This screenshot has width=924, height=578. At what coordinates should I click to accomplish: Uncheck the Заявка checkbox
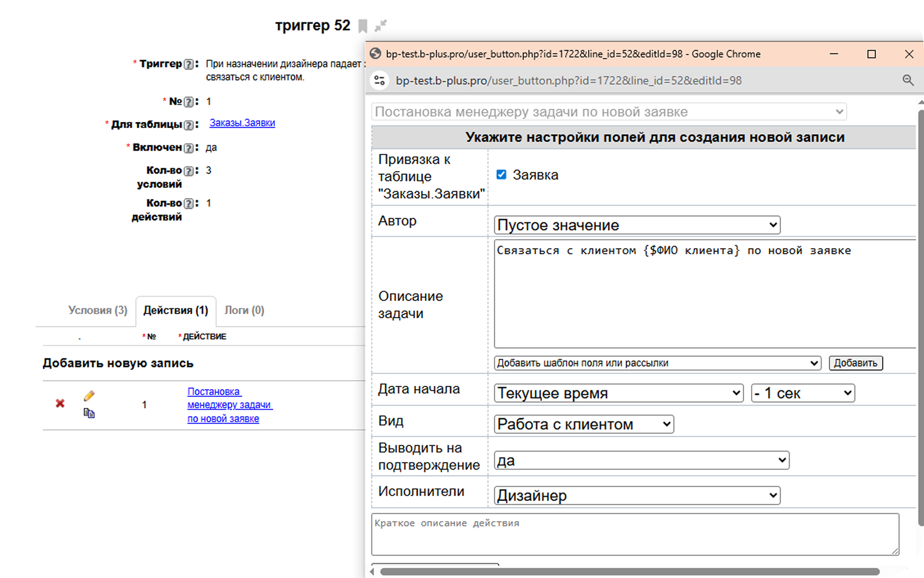click(501, 174)
